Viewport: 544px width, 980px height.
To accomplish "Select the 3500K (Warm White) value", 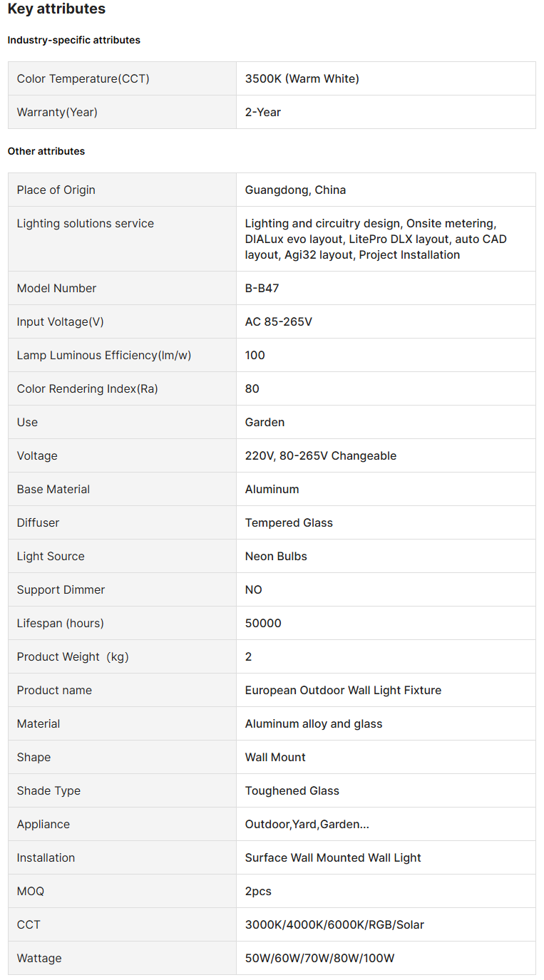I will 302,78.
